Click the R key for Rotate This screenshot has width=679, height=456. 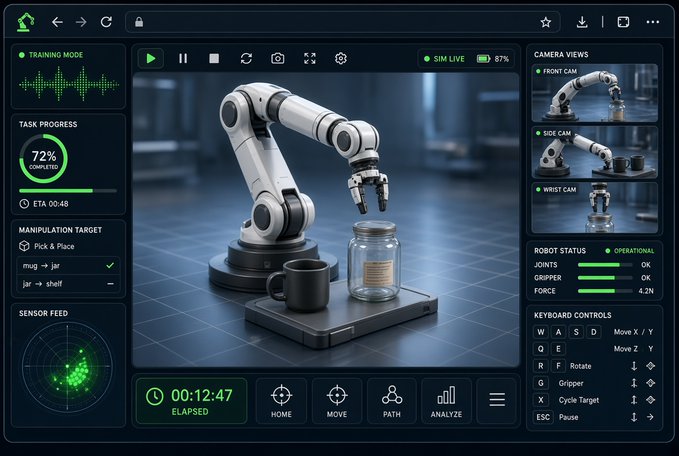tap(541, 366)
